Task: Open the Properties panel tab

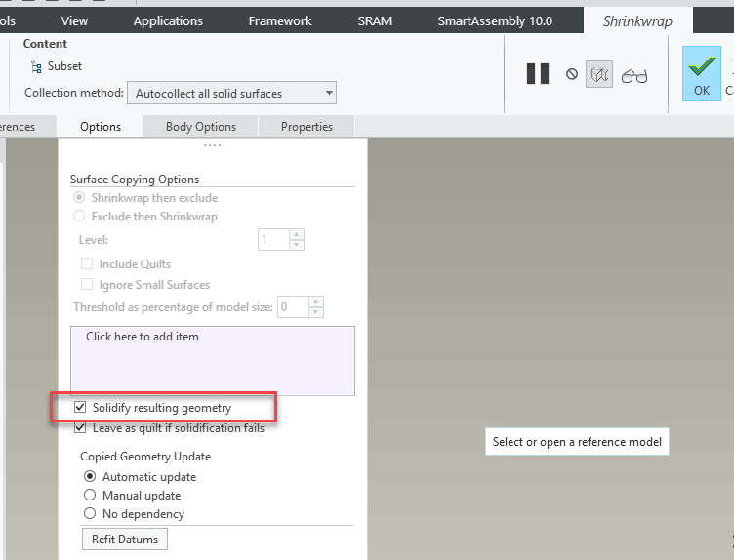Action: pos(306,127)
